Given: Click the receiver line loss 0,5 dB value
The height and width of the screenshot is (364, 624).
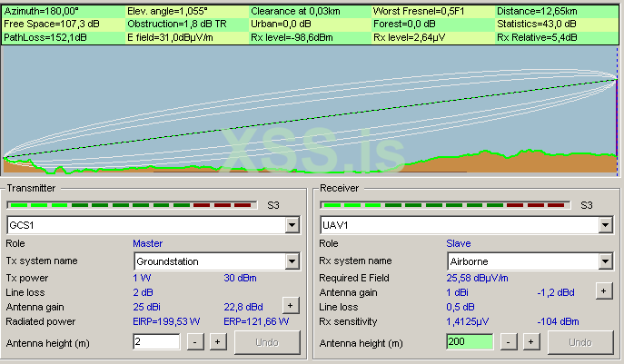Looking at the screenshot, I should pos(461,307).
